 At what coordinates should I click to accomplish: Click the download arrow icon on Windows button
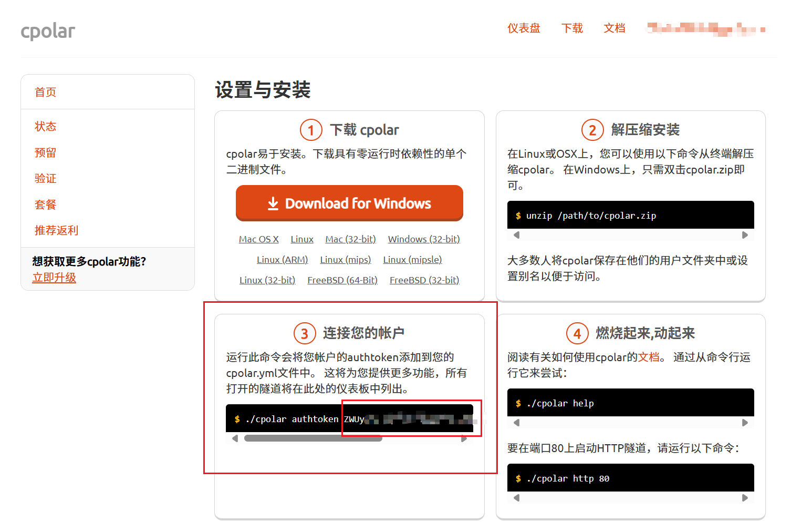[273, 203]
